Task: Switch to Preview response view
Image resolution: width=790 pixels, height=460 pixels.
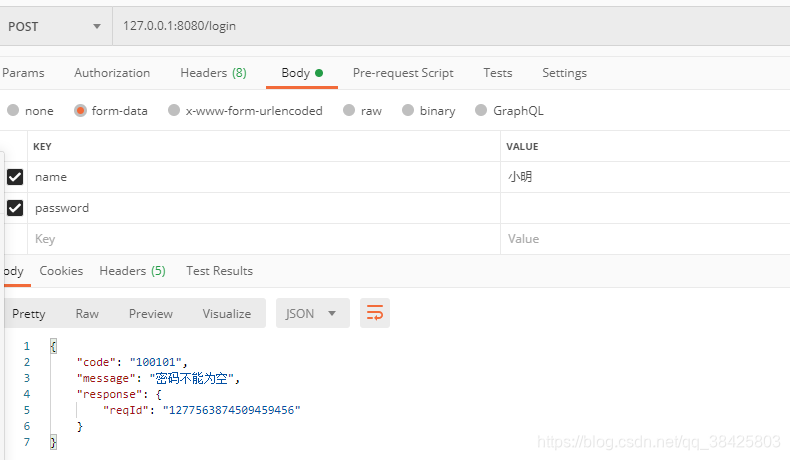Action: 151,313
